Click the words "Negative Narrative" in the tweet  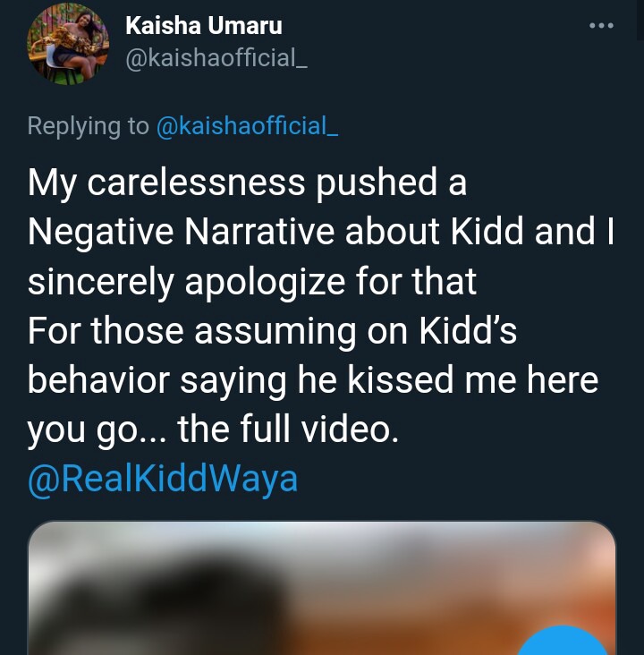pos(182,233)
